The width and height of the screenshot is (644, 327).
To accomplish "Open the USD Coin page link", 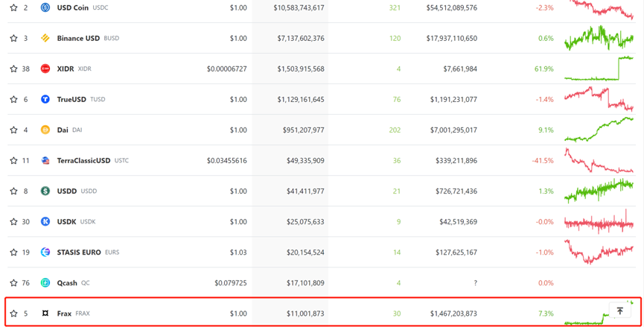I will [73, 7].
